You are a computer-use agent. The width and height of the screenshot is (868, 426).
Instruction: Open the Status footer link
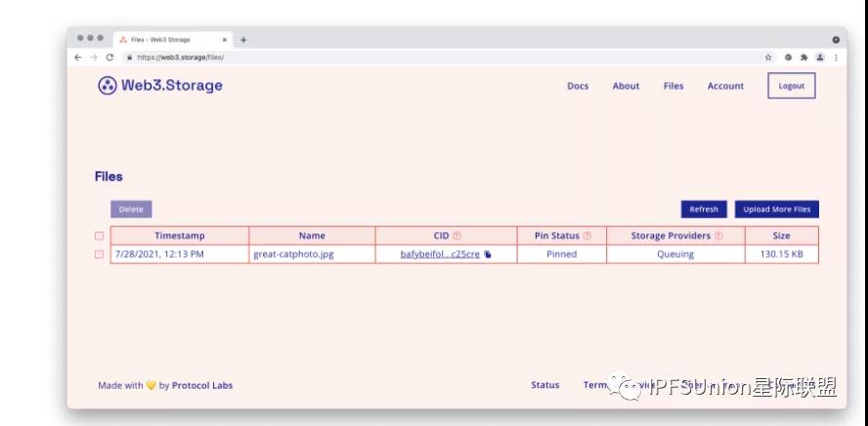[545, 385]
